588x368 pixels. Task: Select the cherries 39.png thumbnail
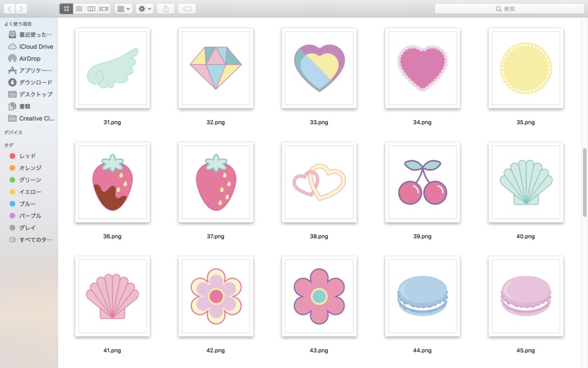coord(422,182)
